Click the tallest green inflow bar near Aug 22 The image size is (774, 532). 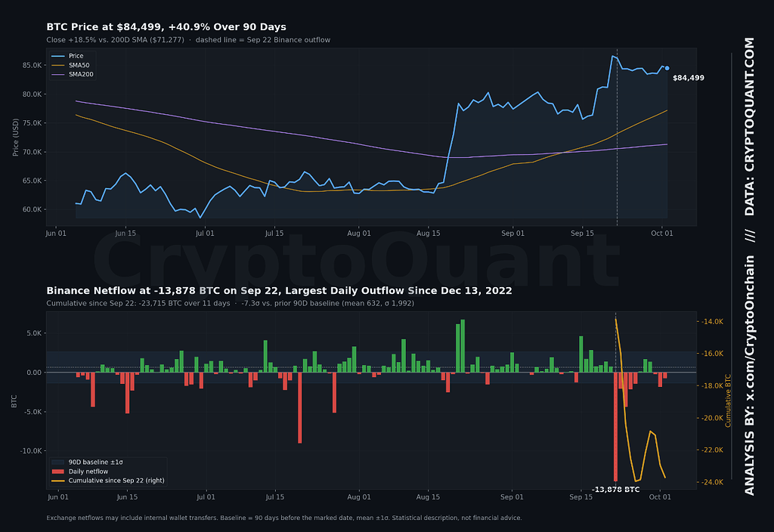click(x=463, y=346)
